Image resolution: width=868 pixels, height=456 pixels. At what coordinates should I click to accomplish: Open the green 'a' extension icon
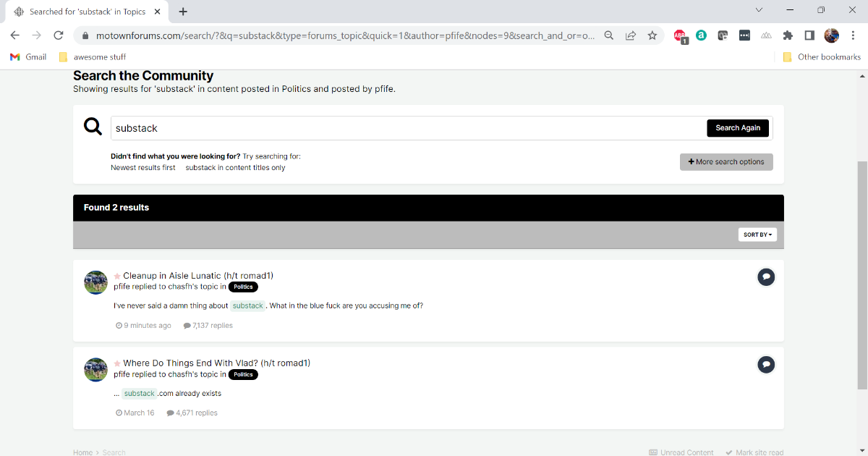pyautogui.click(x=701, y=35)
